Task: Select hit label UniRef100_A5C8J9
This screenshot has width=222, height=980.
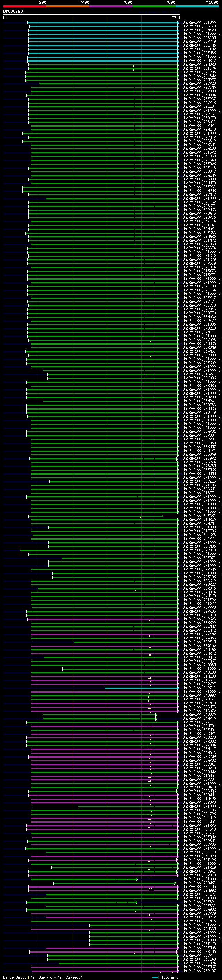Action: [199, 141]
